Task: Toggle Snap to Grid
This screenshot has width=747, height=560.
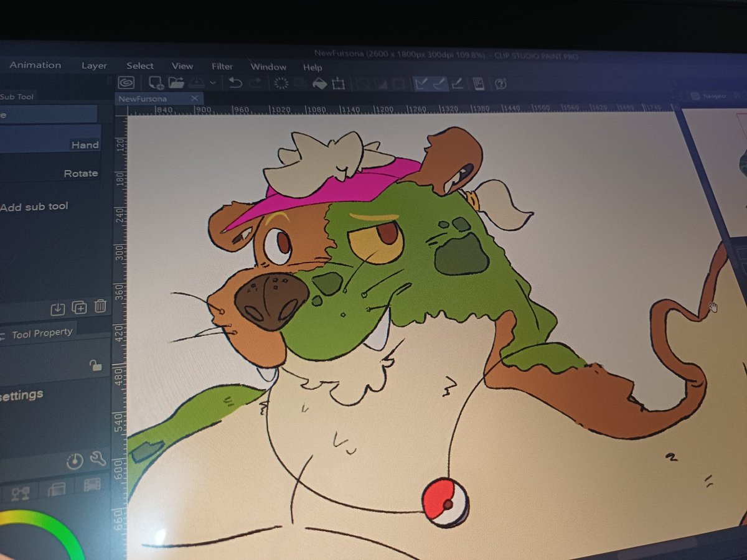Action: 458,84
